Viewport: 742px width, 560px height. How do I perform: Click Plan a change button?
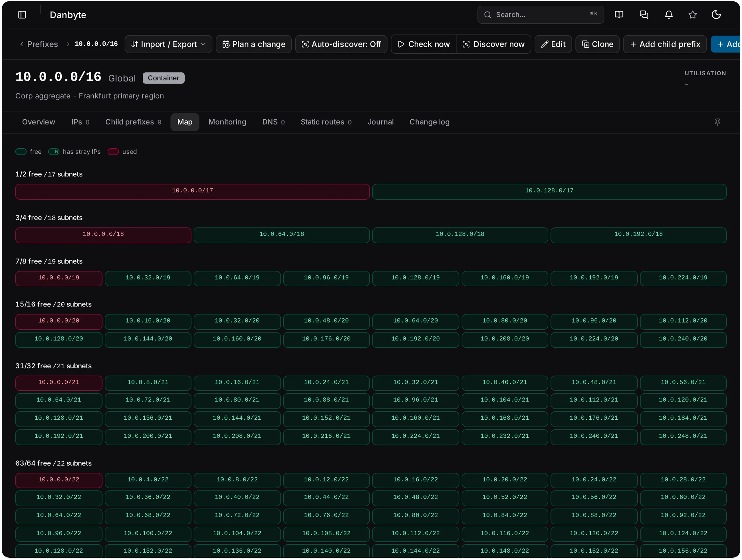pyautogui.click(x=254, y=44)
